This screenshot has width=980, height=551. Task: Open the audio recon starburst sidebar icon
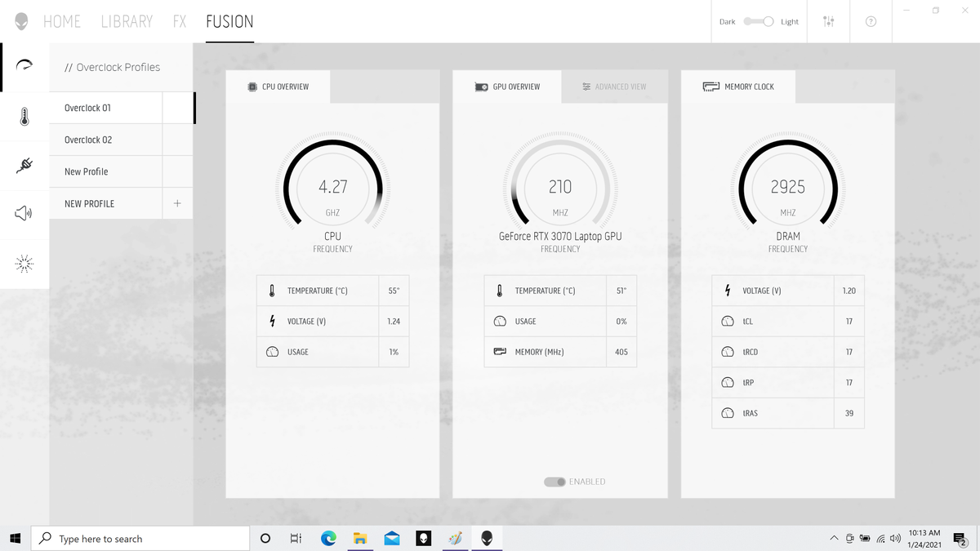pos(24,263)
